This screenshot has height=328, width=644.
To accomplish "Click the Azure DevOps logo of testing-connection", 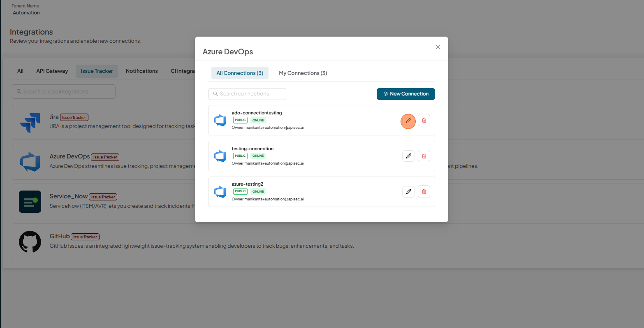I will (220, 156).
